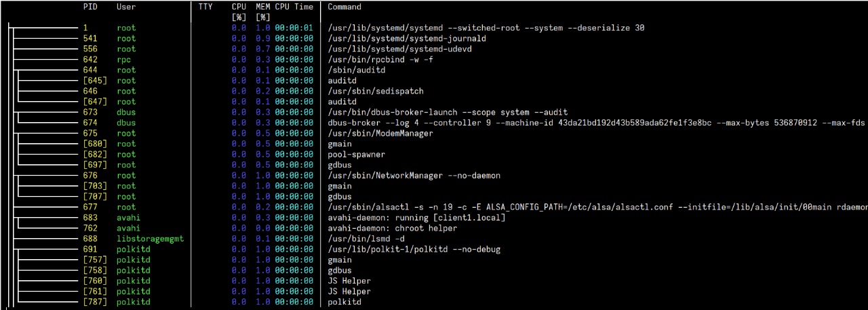
Task: Select the NetworkManager --no-daemon process
Action: tap(434, 176)
